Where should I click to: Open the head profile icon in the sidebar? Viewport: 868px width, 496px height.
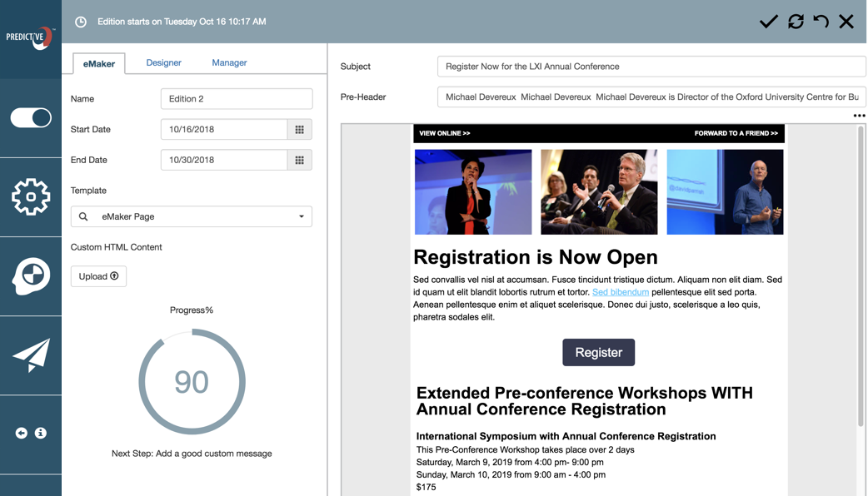coord(31,276)
